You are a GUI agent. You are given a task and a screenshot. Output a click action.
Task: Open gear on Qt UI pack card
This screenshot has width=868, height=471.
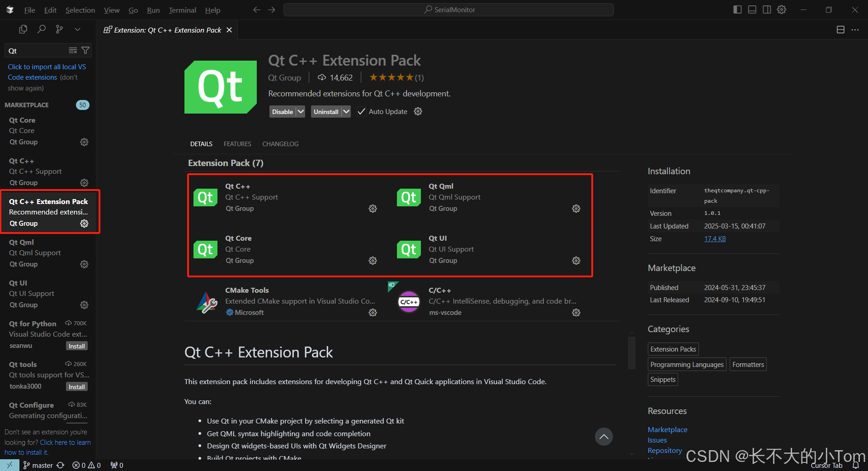point(576,261)
